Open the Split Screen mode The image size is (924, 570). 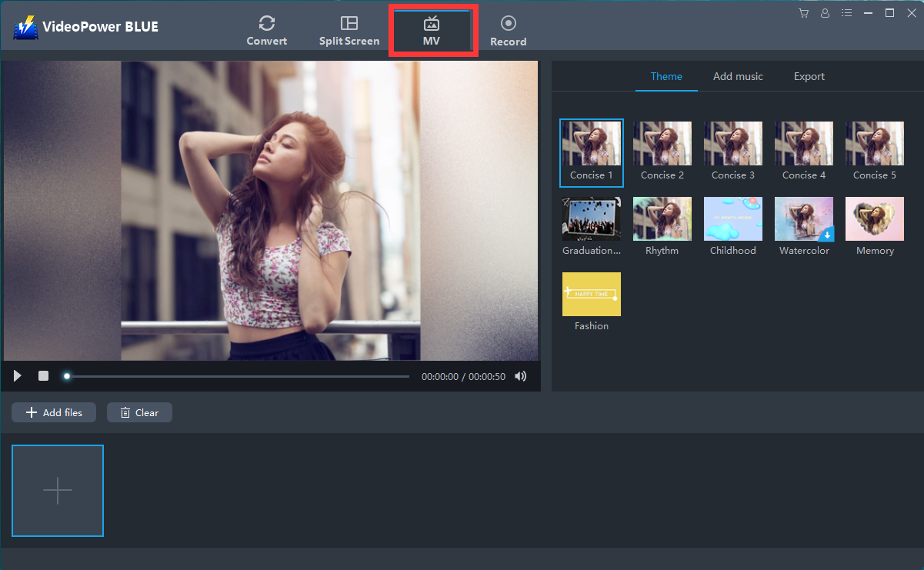tap(349, 29)
